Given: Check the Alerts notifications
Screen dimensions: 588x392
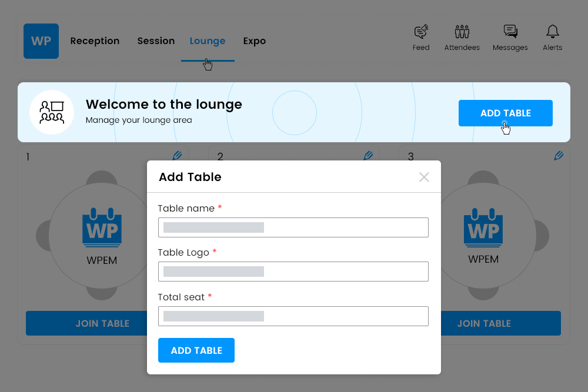Looking at the screenshot, I should pyautogui.click(x=552, y=36).
